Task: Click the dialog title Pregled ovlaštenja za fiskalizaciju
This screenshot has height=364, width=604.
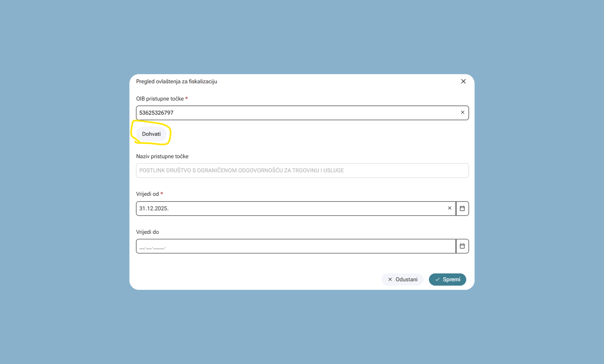Action: click(x=176, y=82)
